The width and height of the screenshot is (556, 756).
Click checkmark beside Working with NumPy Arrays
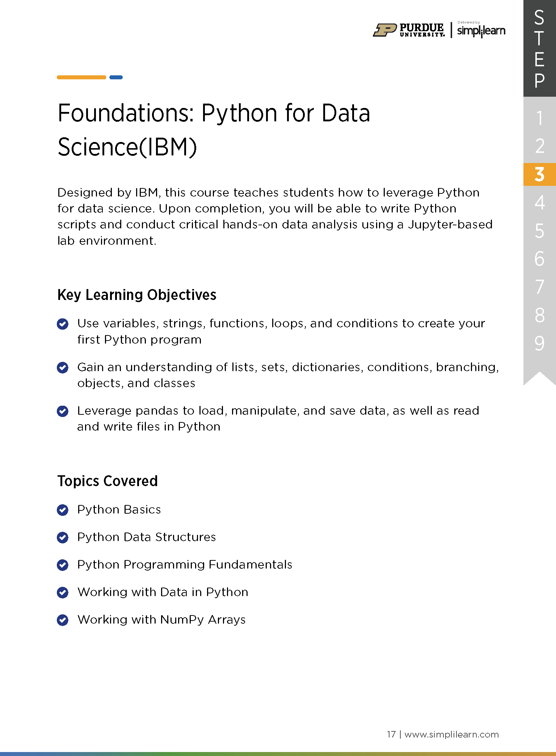click(x=63, y=620)
